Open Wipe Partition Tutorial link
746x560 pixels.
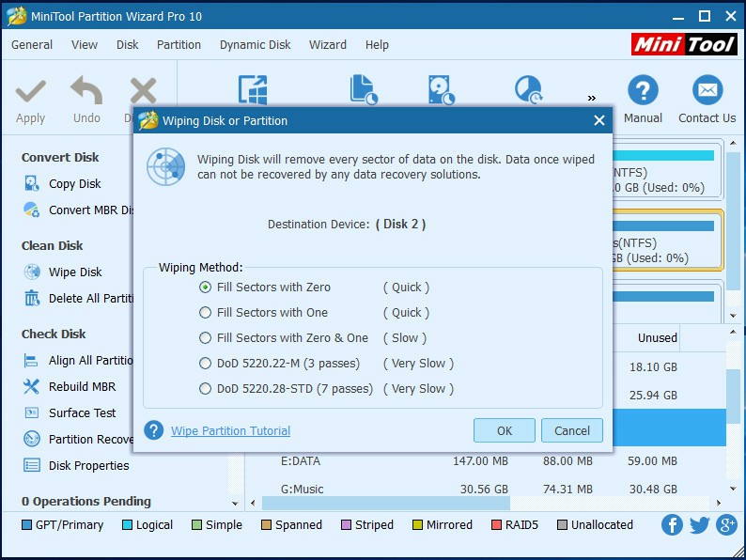click(x=231, y=430)
